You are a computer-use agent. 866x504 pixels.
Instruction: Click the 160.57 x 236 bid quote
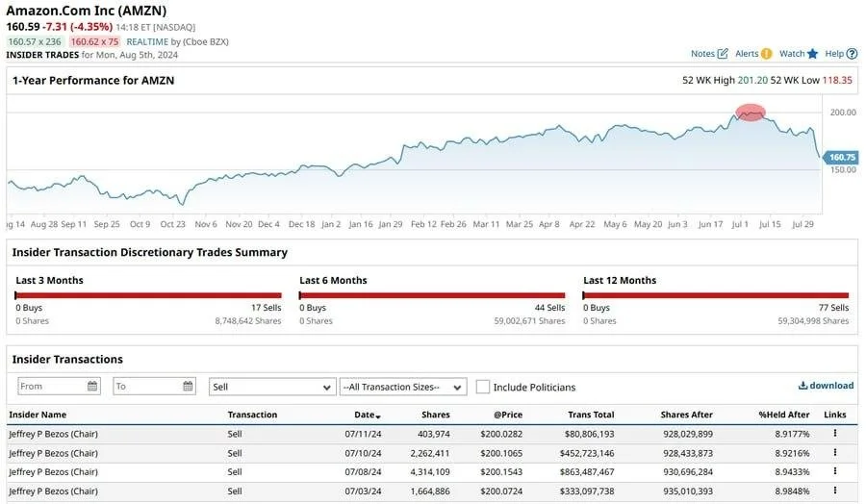tap(35, 41)
